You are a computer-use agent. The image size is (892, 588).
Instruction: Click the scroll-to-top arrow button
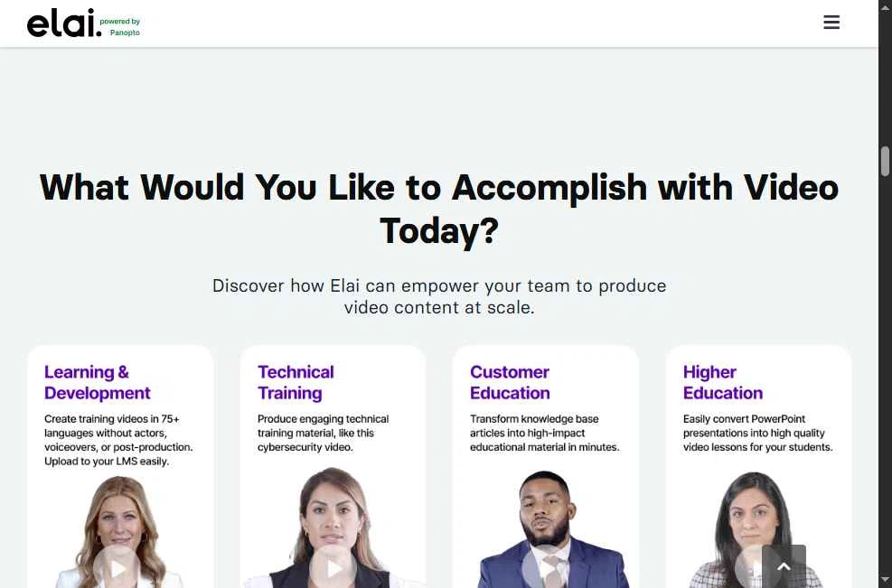pyautogui.click(x=784, y=566)
